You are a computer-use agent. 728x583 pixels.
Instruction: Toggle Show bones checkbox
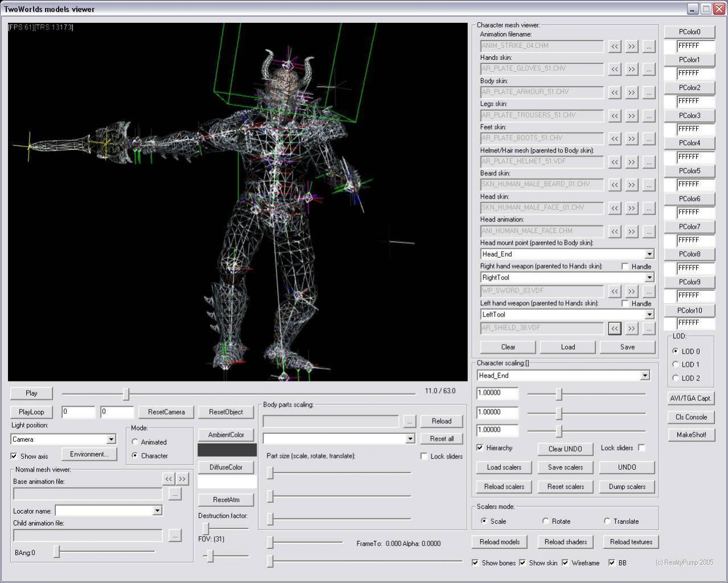(475, 563)
